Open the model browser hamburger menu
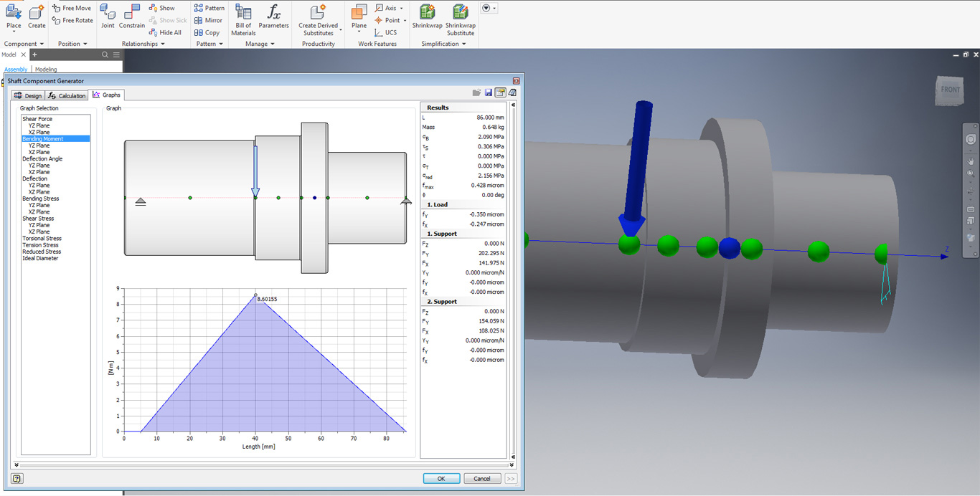 point(116,54)
